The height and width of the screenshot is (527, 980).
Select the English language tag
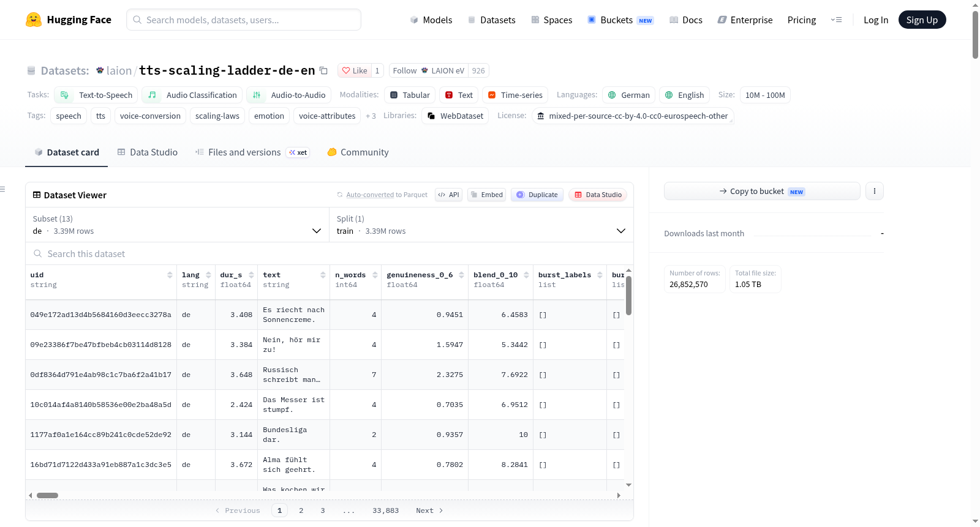pos(685,95)
